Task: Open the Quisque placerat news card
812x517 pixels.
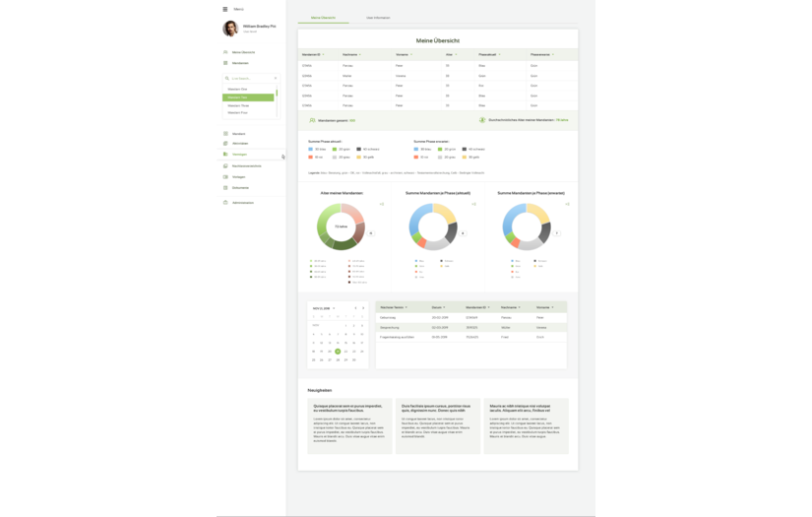Action: [349, 425]
